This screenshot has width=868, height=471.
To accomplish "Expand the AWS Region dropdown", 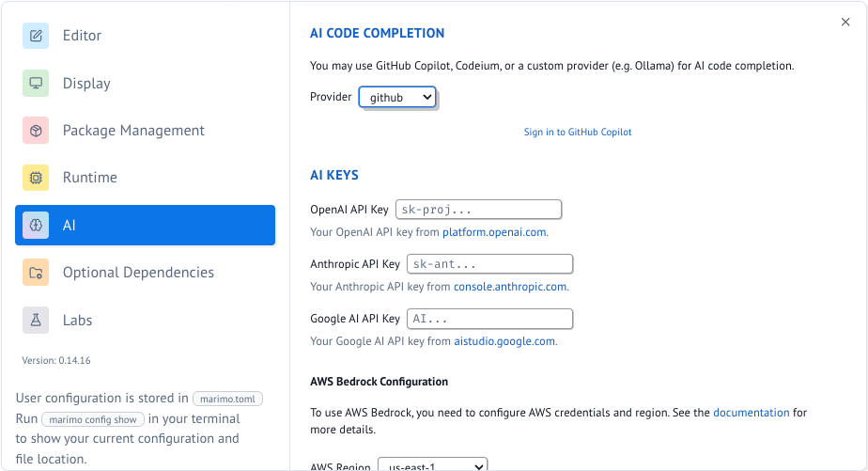I will click(432, 464).
